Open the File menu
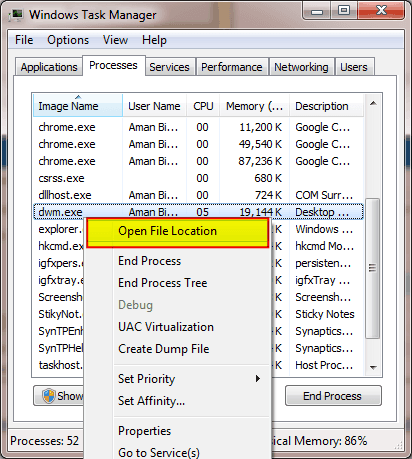The image size is (412, 459). (x=24, y=40)
